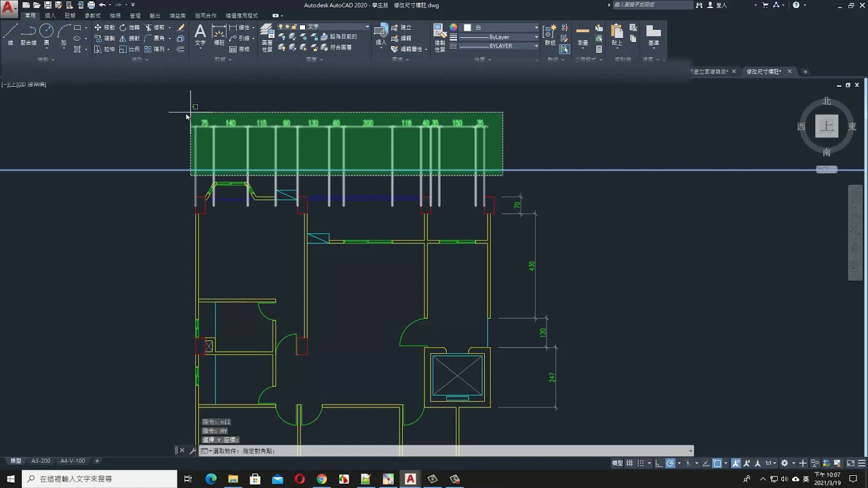Switch to the A4-V-100 layout tab
868x488 pixels.
(73, 461)
